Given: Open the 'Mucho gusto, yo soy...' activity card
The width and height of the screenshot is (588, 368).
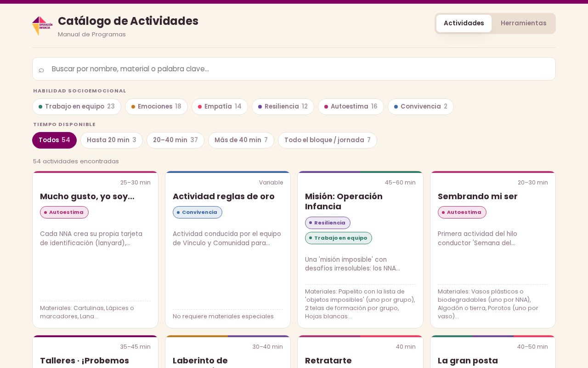Looking at the screenshot, I should coord(95,249).
